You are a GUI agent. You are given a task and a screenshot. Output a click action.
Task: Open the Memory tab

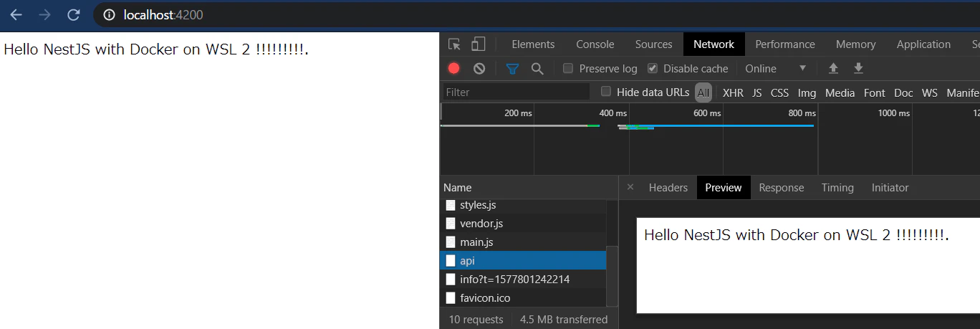coord(855,44)
